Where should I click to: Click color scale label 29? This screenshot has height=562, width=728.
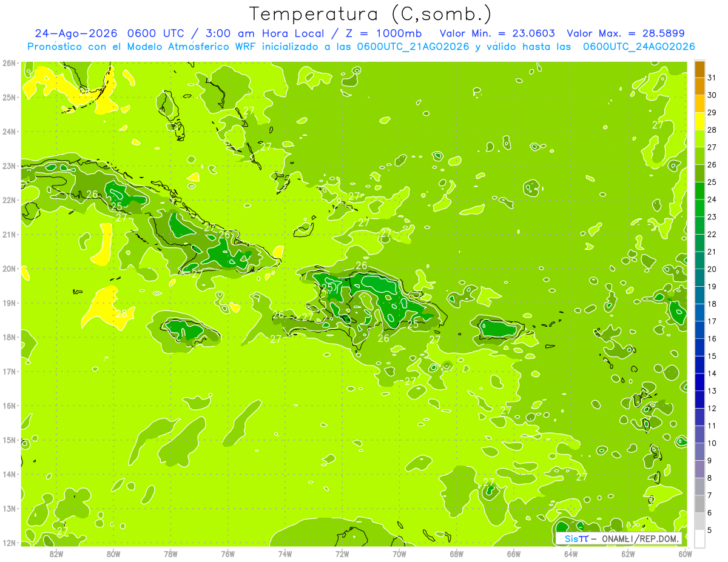[712, 113]
